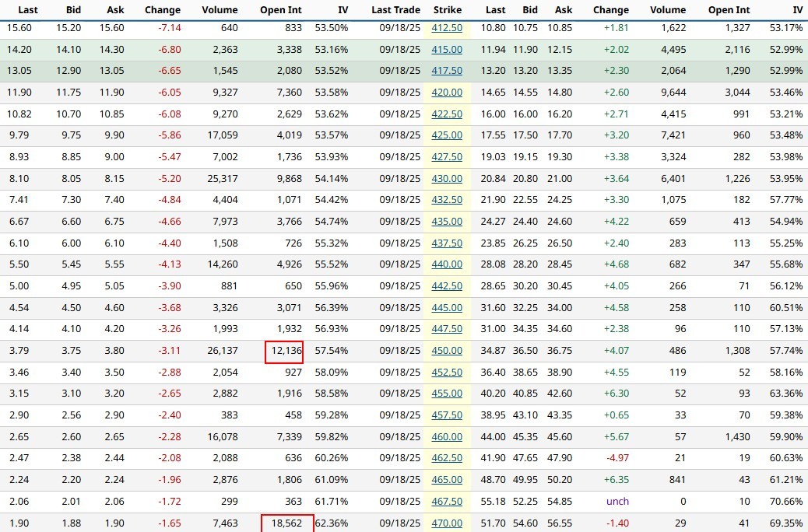Viewport: 808px width, 532px height.
Task: Sort by the Last Trade column header
Action: [395, 10]
